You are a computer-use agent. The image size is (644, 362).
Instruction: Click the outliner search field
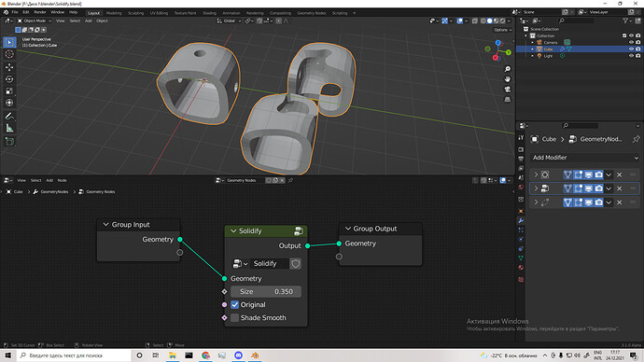pyautogui.click(x=576, y=21)
